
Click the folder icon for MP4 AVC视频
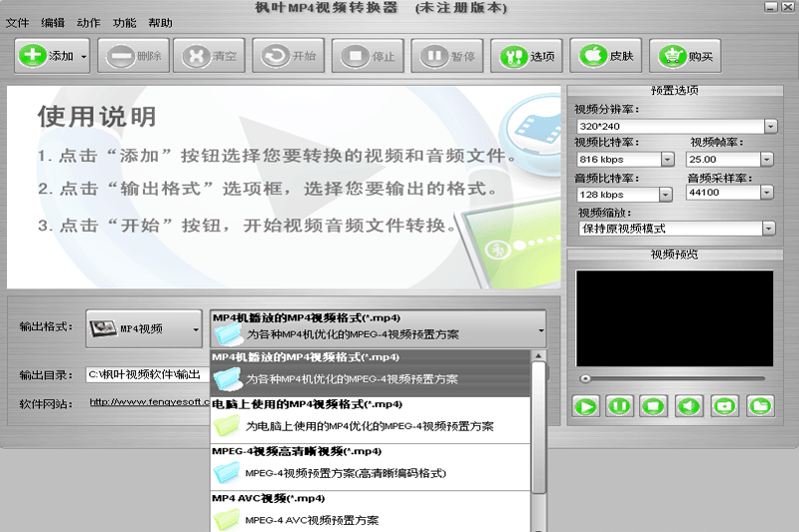click(x=227, y=519)
